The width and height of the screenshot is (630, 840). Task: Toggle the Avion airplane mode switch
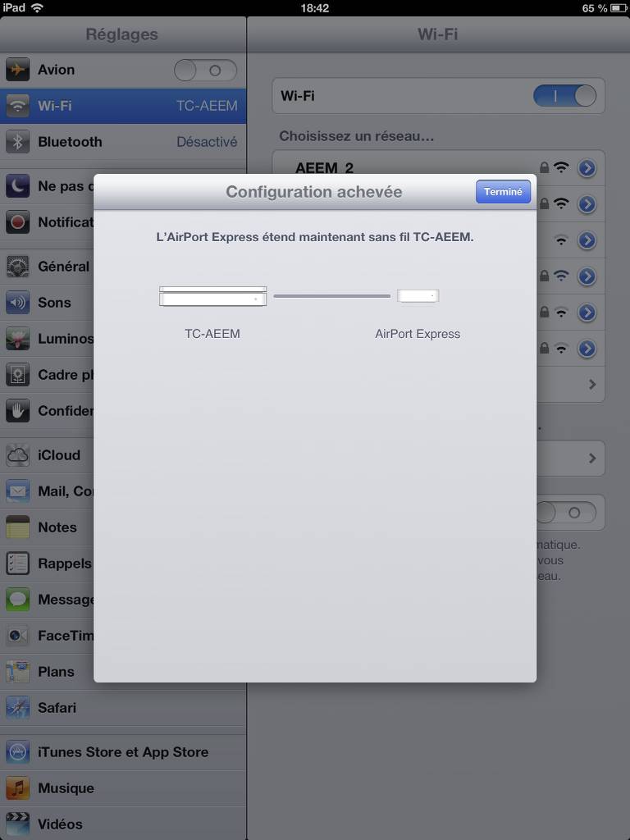205,71
